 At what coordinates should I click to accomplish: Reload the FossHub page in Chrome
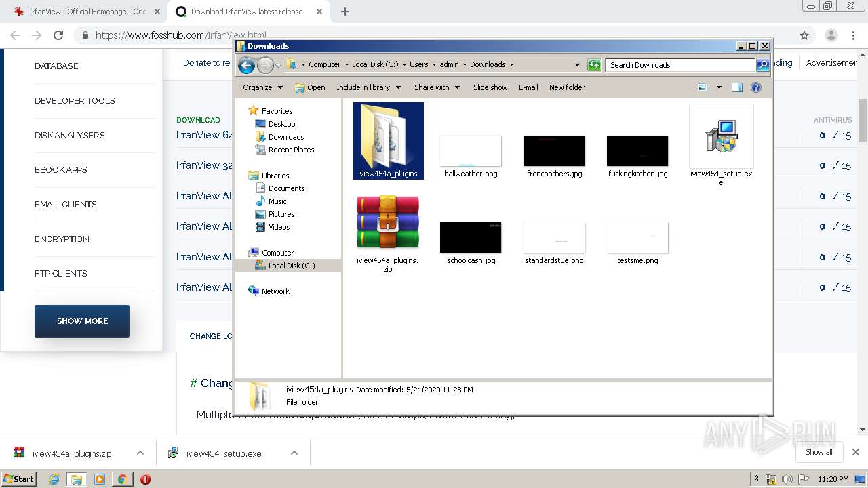(58, 35)
